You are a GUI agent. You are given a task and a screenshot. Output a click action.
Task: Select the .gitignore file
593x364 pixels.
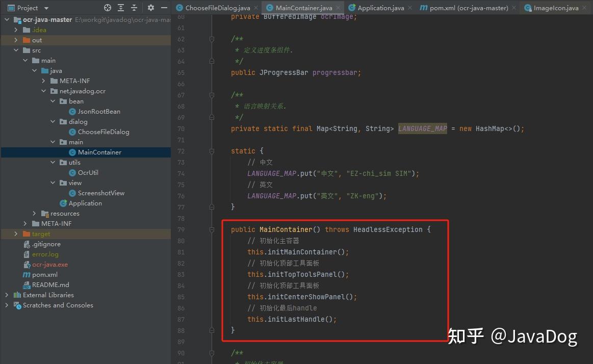point(46,244)
